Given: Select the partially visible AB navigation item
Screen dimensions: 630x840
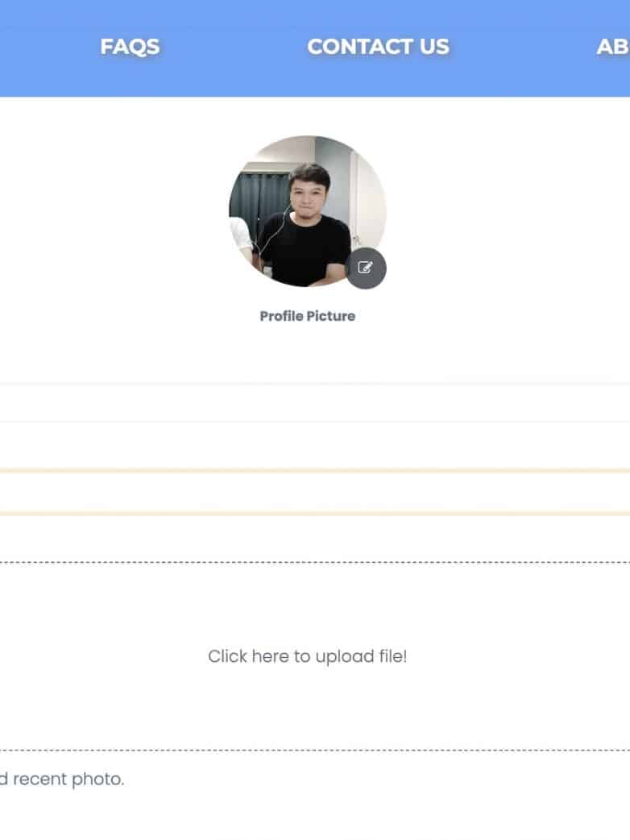Looking at the screenshot, I should pyautogui.click(x=613, y=47).
